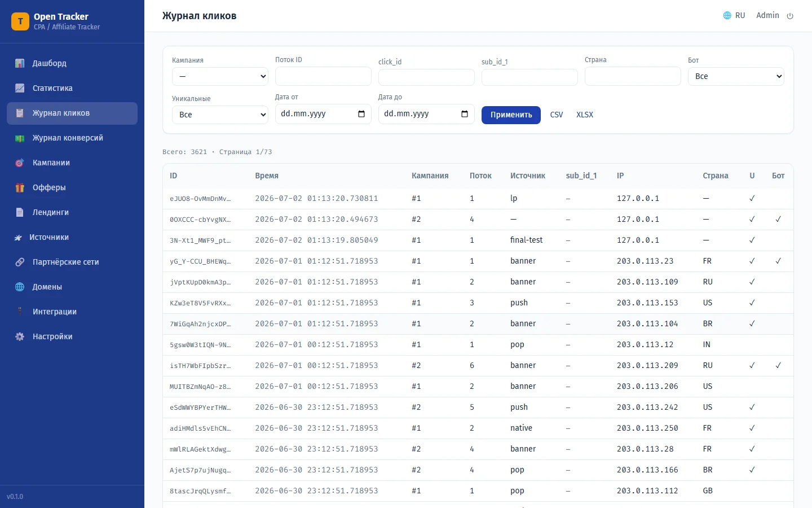Focus the sub_id_1 filter input
The width and height of the screenshot is (812, 508).
(529, 77)
